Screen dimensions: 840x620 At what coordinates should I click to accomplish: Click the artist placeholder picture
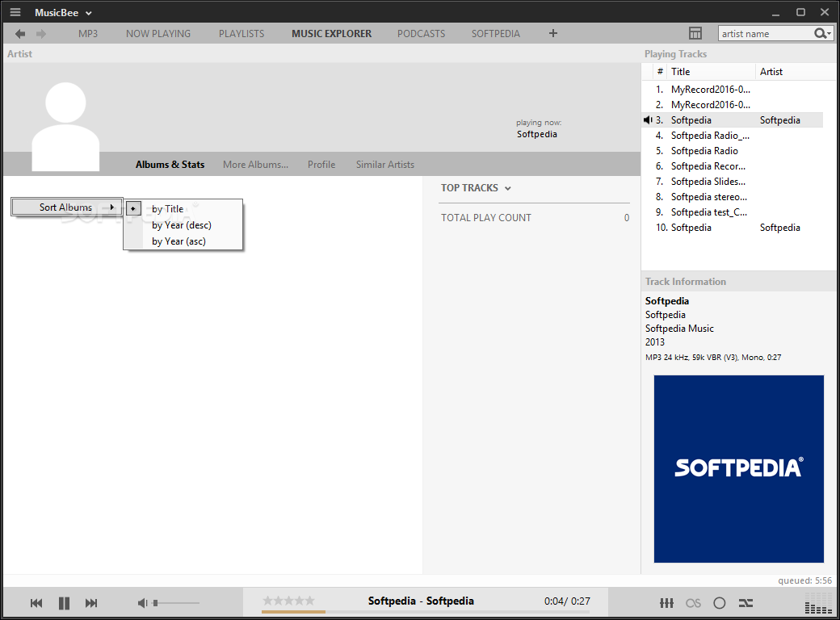pyautogui.click(x=65, y=127)
